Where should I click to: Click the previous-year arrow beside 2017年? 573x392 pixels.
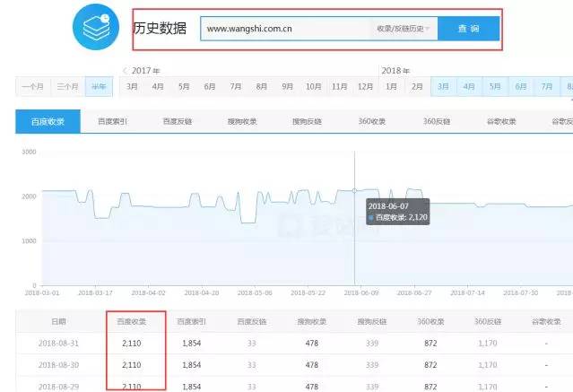(x=124, y=70)
